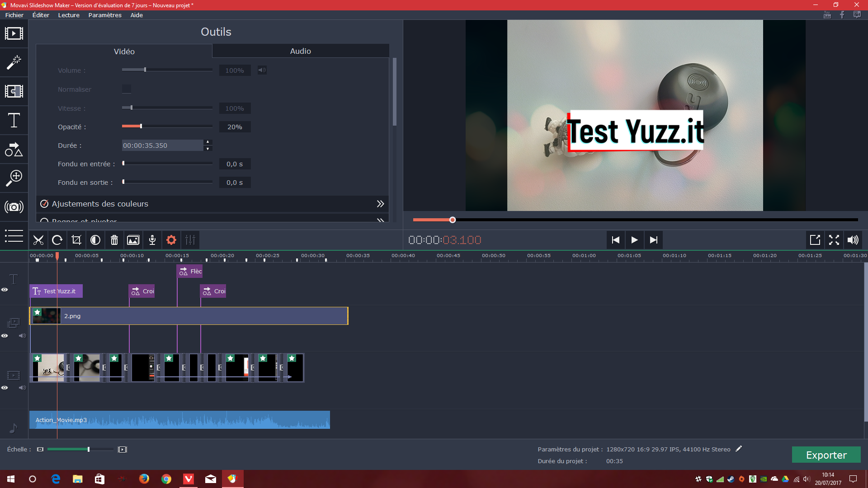Open slide wizard image icon in toolbar

point(133,240)
